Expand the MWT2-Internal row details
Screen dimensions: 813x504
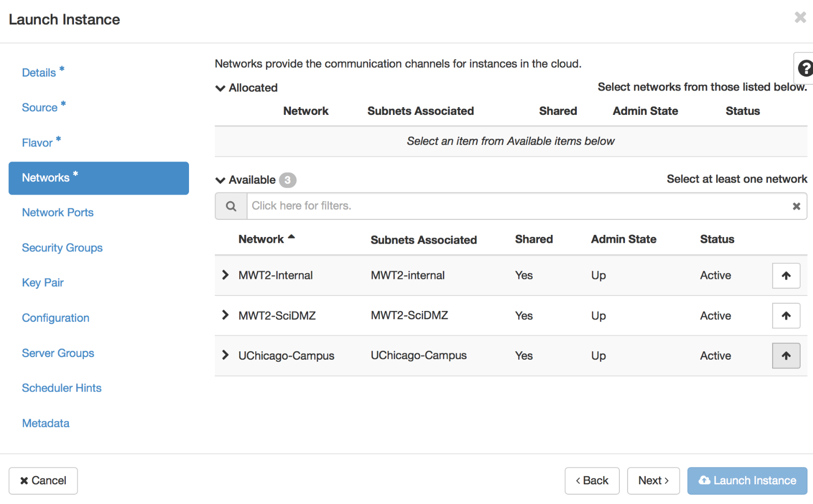[225, 275]
